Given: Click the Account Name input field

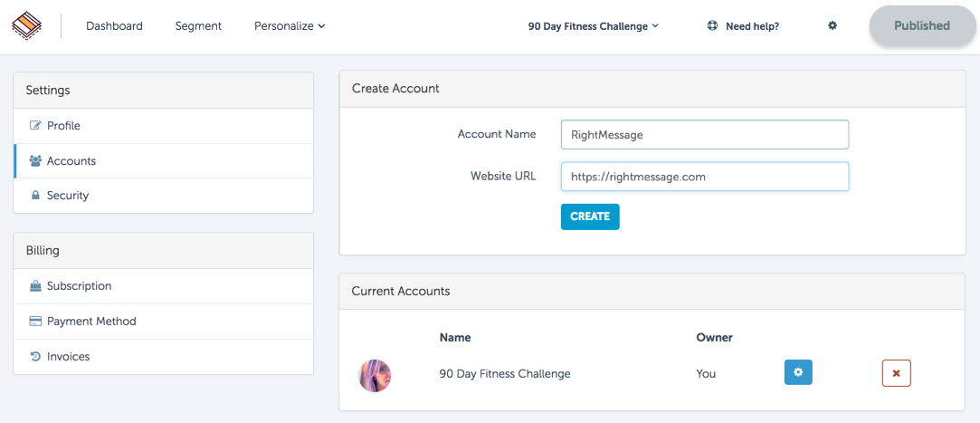Looking at the screenshot, I should (705, 135).
